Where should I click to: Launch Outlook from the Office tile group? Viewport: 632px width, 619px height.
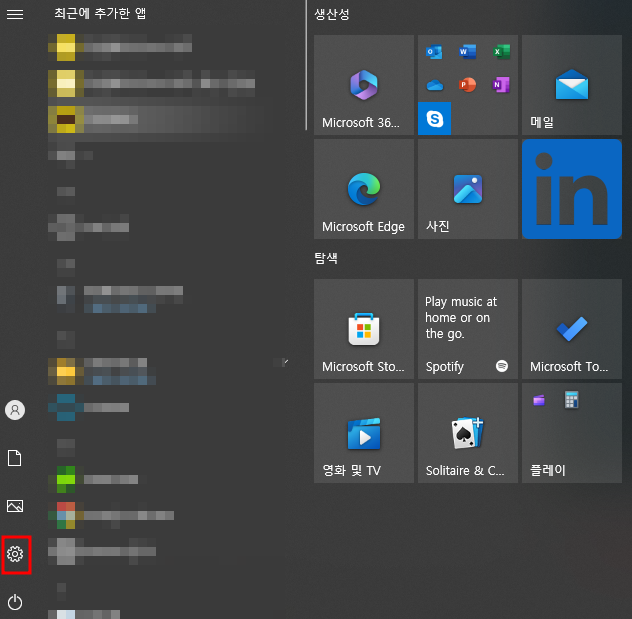(434, 52)
